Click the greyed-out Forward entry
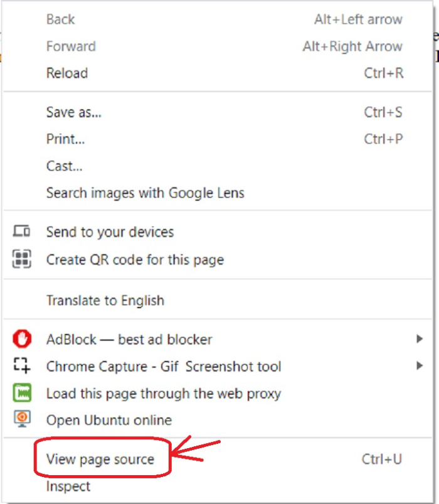Screen dimensions: 439x504 pos(71,46)
